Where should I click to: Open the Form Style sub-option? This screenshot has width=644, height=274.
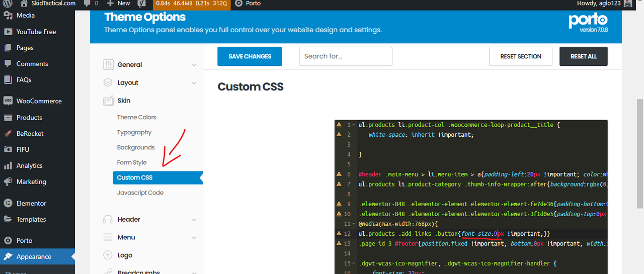[x=132, y=163]
